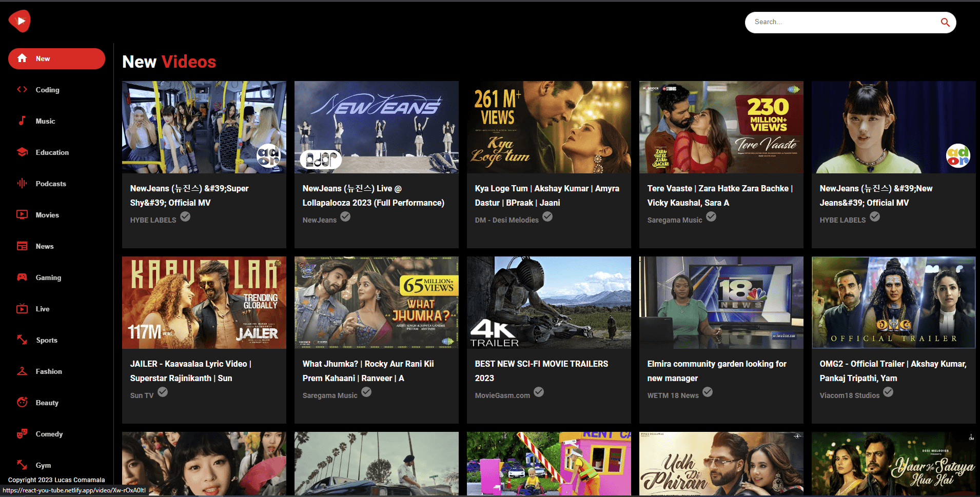Viewport: 980px width, 497px height.
Task: Click the Live TV icon
Action: [x=22, y=309]
